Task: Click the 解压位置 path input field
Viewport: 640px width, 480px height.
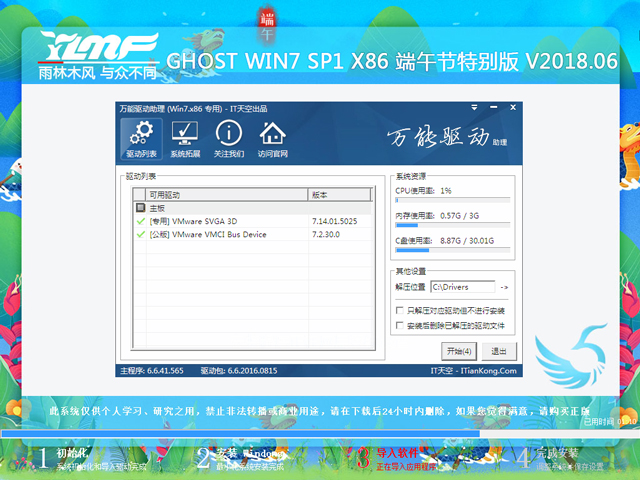Action: (x=463, y=288)
